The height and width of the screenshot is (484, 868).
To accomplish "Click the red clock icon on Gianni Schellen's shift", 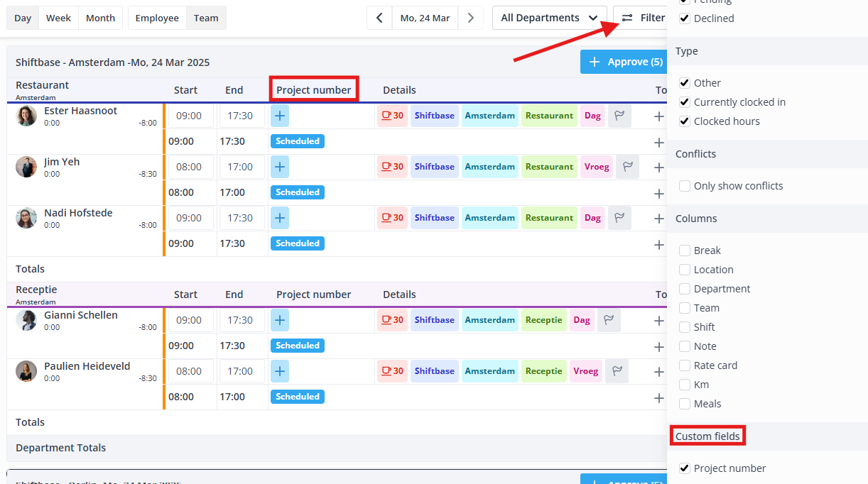I will (x=392, y=320).
